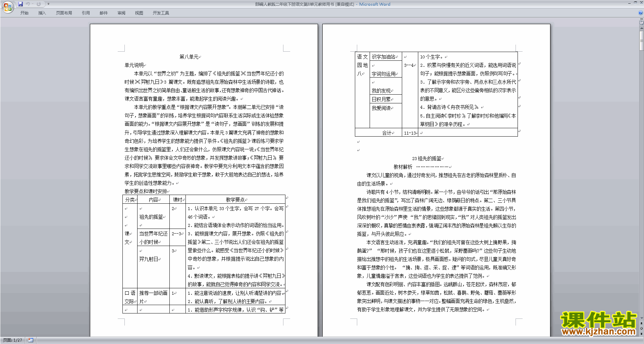644x344 pixels.
Task: Click the heading 23 祖先的摇篮
Action: (x=427, y=158)
